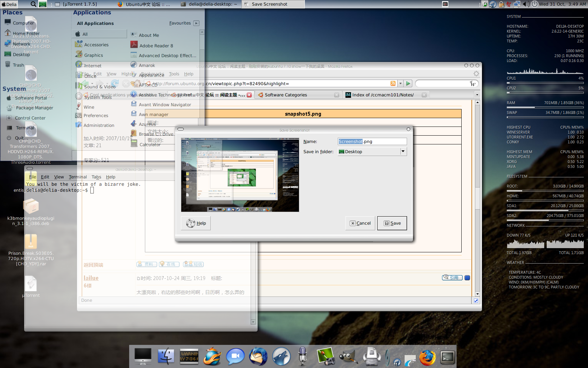Open the Save in folder Desktop dropdown
The width and height of the screenshot is (588, 368).
coord(372,151)
